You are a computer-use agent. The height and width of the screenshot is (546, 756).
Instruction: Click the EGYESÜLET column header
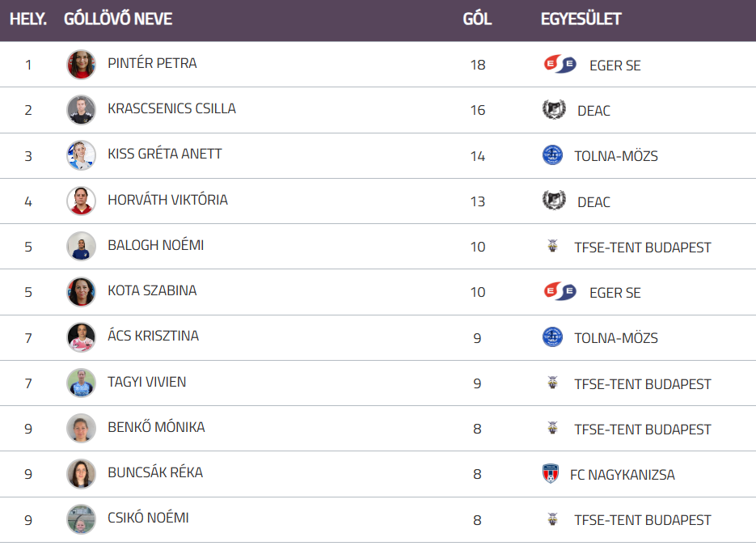[x=581, y=19]
